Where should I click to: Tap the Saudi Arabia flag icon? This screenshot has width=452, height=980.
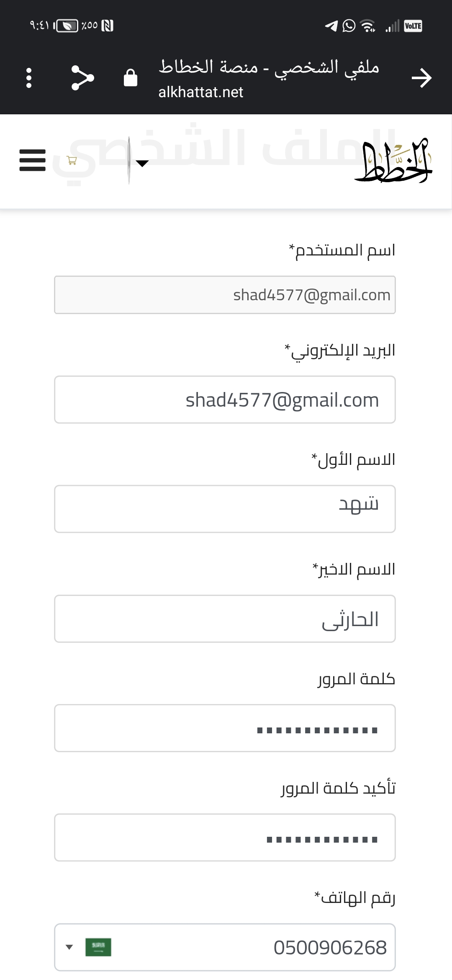click(98, 947)
